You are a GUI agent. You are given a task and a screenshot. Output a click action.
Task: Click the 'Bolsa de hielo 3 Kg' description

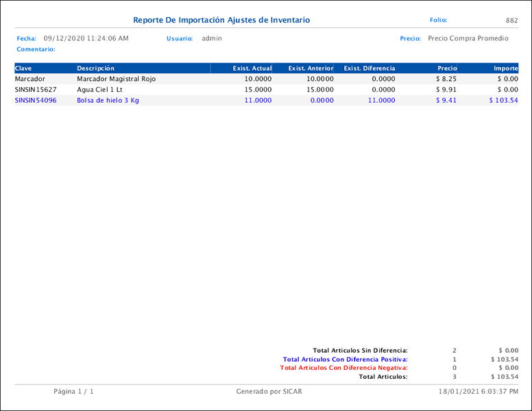[108, 101]
